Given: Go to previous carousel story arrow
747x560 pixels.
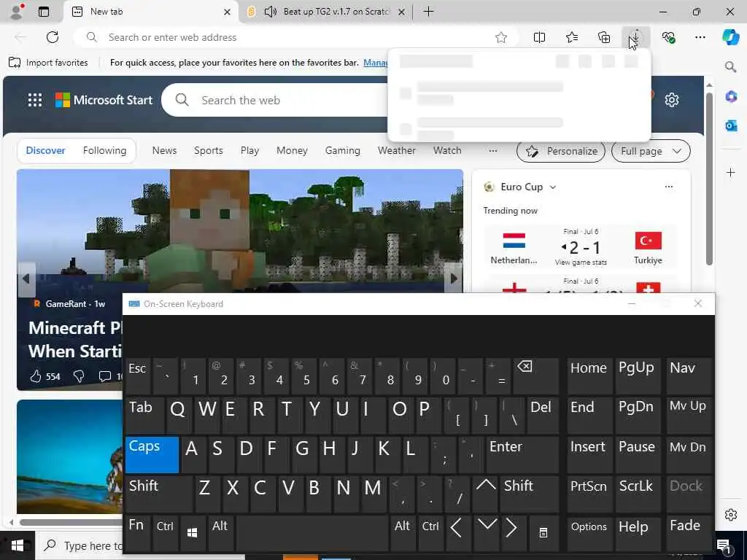Looking at the screenshot, I should pyautogui.click(x=26, y=279).
